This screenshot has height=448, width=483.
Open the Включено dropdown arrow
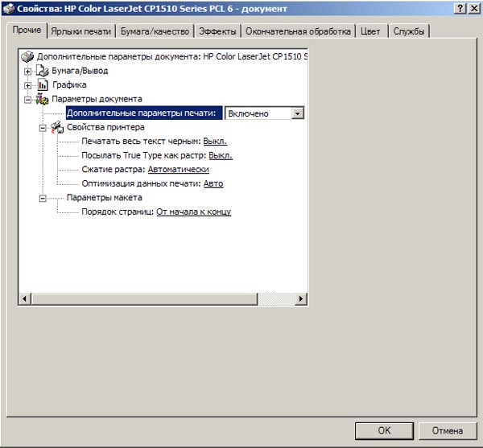point(297,113)
